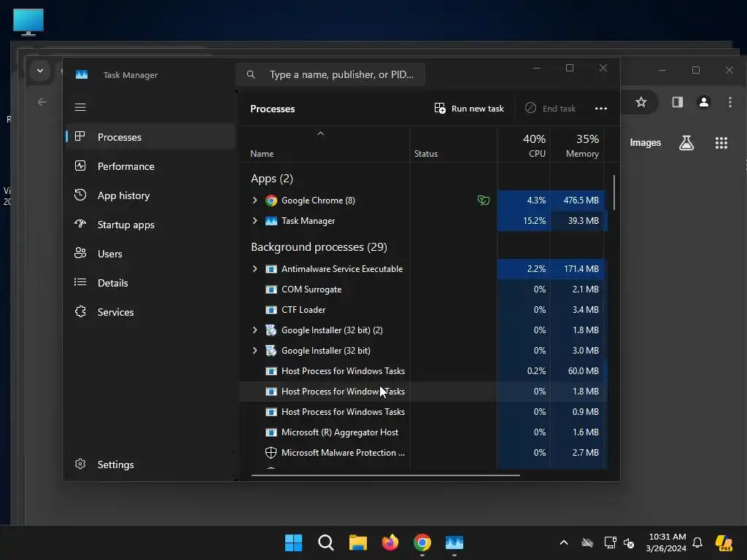Viewport: 747px width, 560px height.
Task: Sort processes by Memory column
Action: tap(577, 146)
